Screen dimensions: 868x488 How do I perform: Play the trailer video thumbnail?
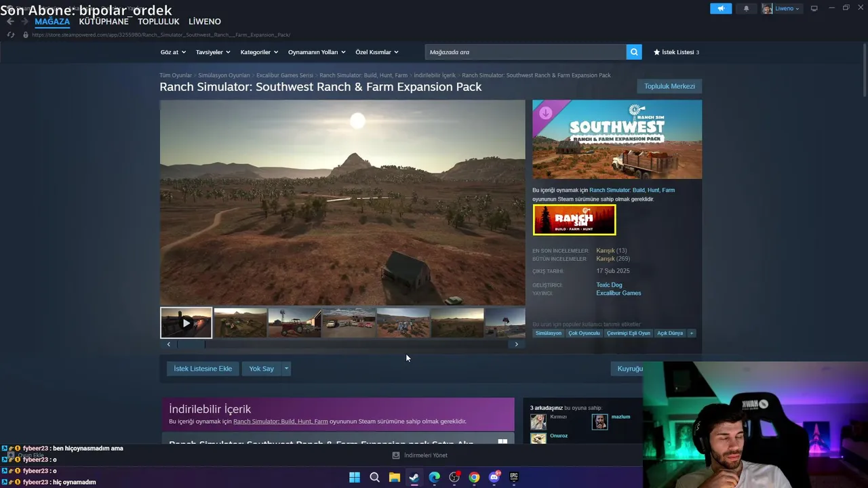point(186,323)
